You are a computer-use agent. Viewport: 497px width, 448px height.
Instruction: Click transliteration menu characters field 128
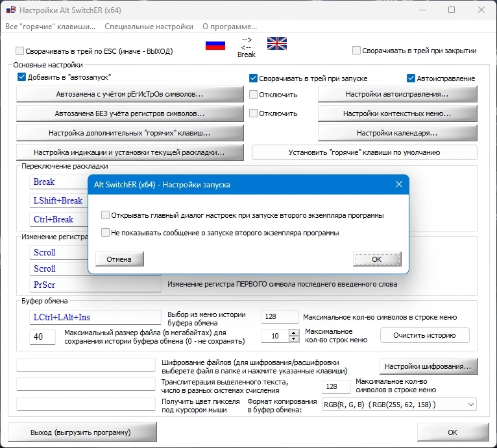coord(336,386)
